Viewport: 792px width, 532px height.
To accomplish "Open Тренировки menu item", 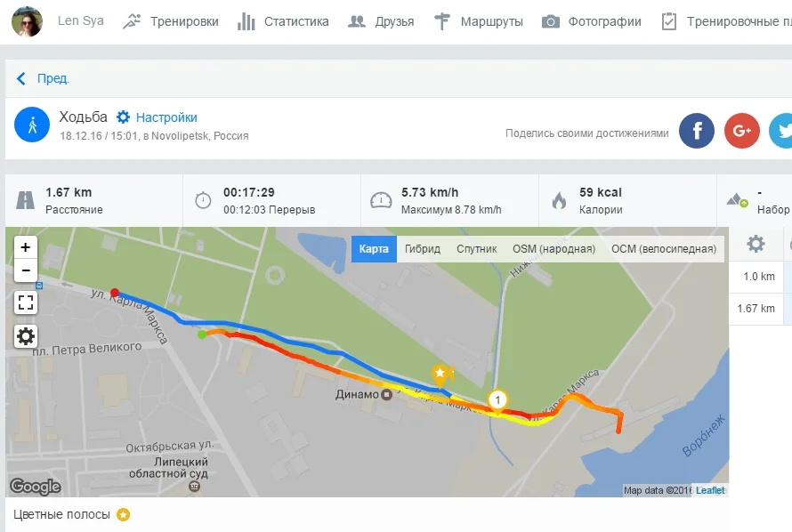I will [x=171, y=21].
